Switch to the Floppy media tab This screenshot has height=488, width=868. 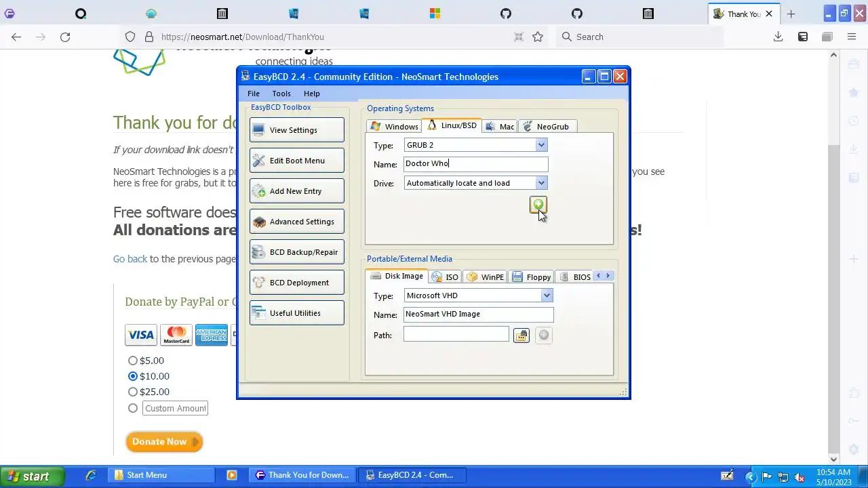point(532,277)
